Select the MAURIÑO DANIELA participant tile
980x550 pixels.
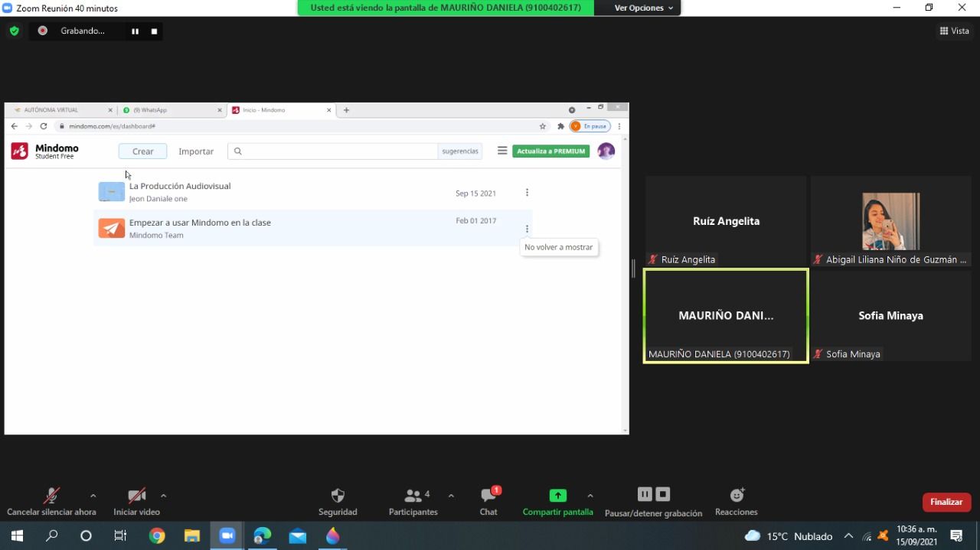[726, 315]
